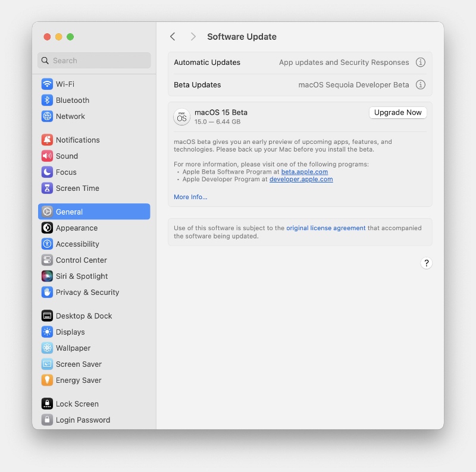The image size is (476, 472).
Task: Click the Privacy & Security hand icon
Action: (47, 292)
